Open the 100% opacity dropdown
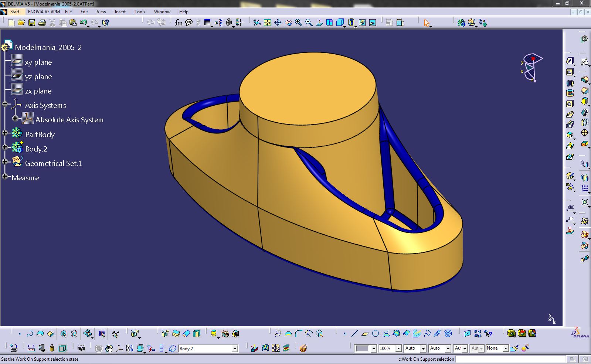The image size is (591, 364). click(398, 348)
